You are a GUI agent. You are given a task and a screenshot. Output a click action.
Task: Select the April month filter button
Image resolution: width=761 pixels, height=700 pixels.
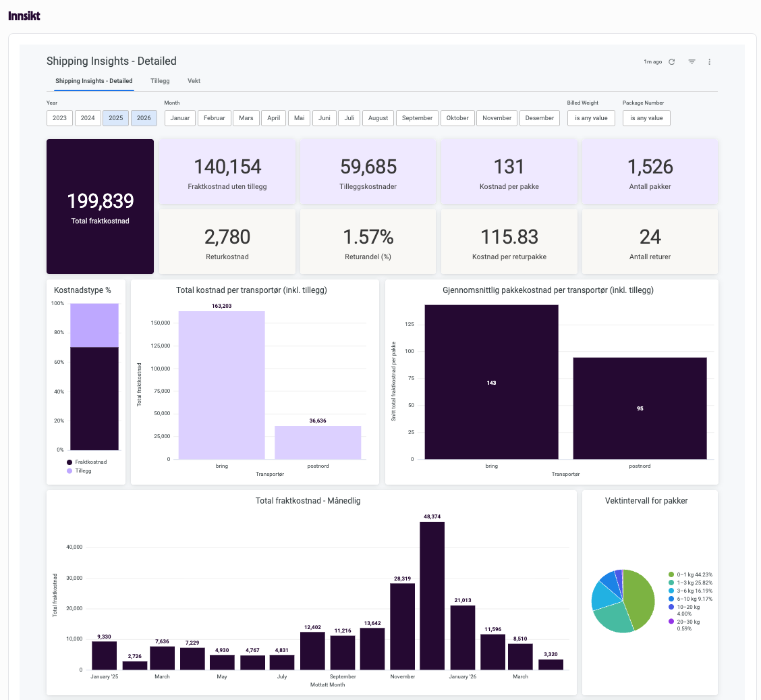[x=273, y=117]
